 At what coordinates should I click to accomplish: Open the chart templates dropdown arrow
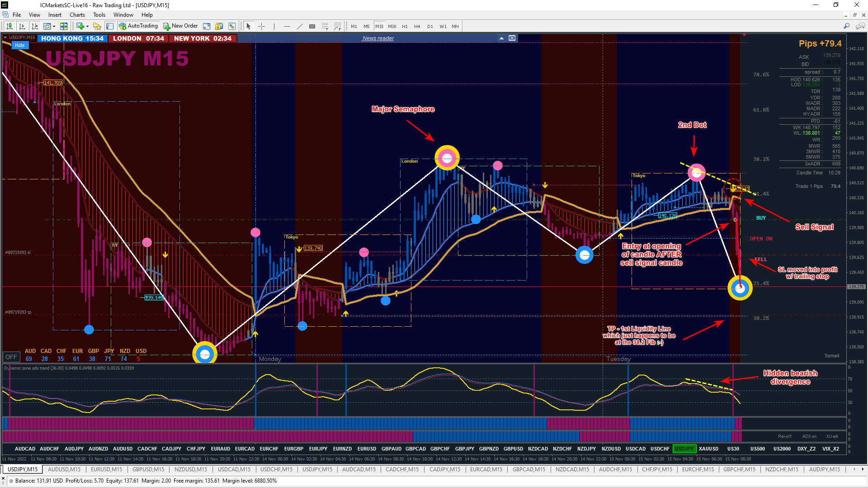point(54,26)
